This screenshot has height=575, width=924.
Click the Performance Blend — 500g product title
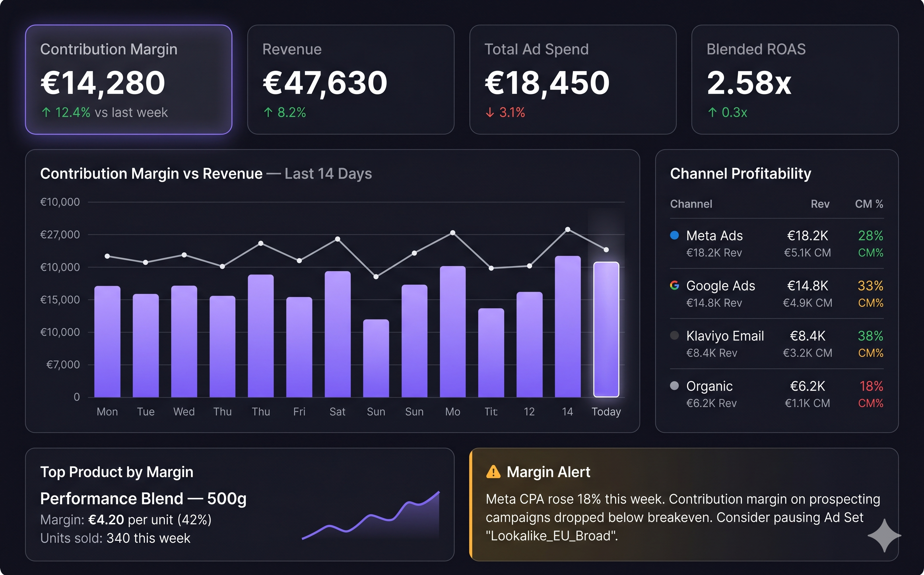pos(143,498)
